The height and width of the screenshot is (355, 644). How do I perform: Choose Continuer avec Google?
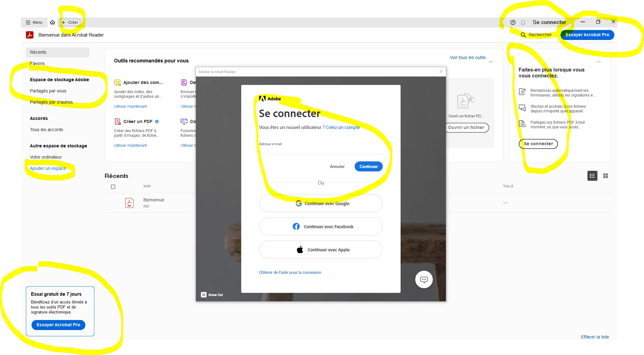(321, 204)
